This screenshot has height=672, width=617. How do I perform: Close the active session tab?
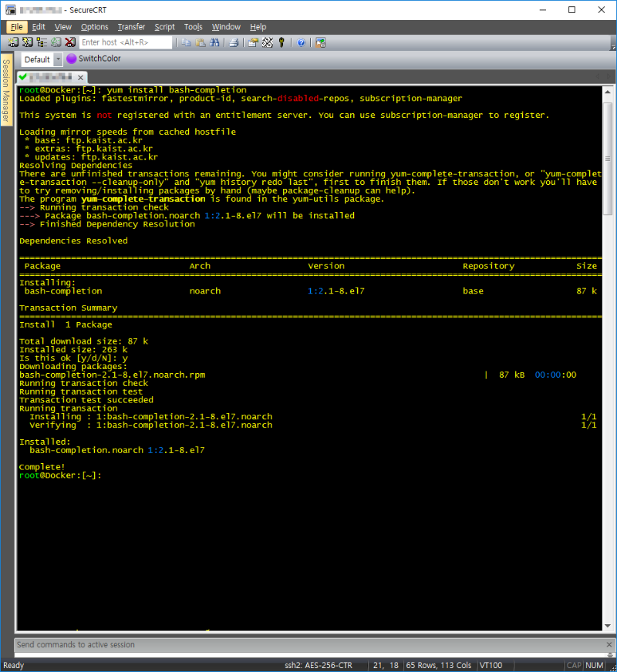80,77
